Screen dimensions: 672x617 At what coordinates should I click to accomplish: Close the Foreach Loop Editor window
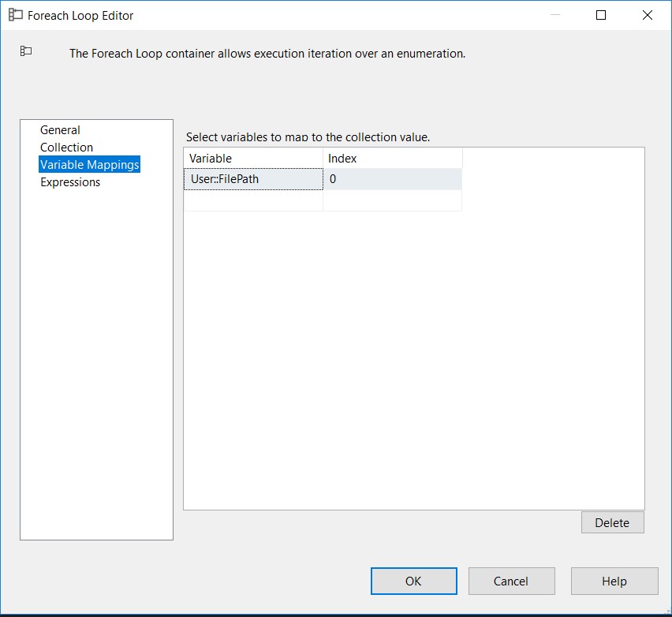click(648, 15)
